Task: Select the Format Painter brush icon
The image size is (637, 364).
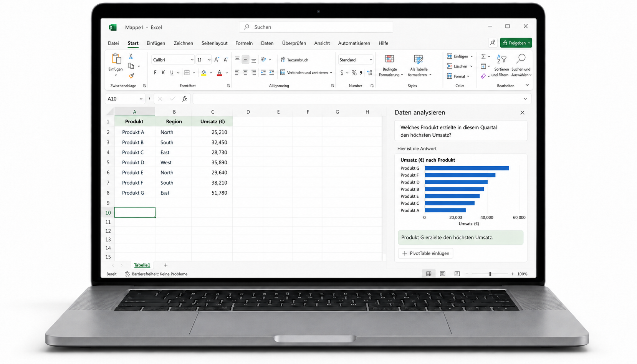Action: 131,76
